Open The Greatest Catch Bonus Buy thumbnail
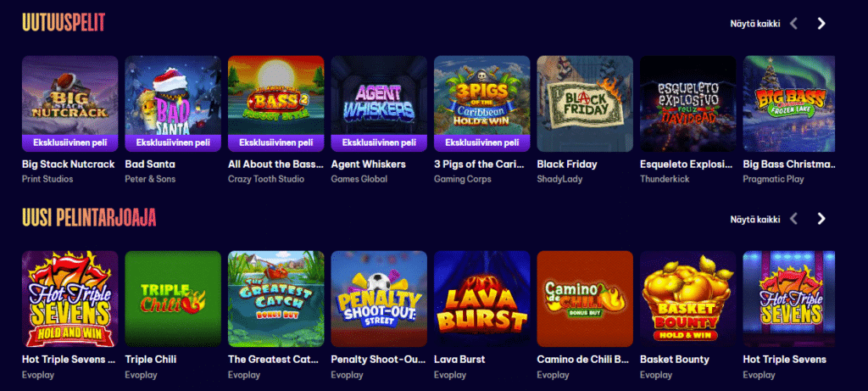The image size is (868, 391). pos(275,299)
